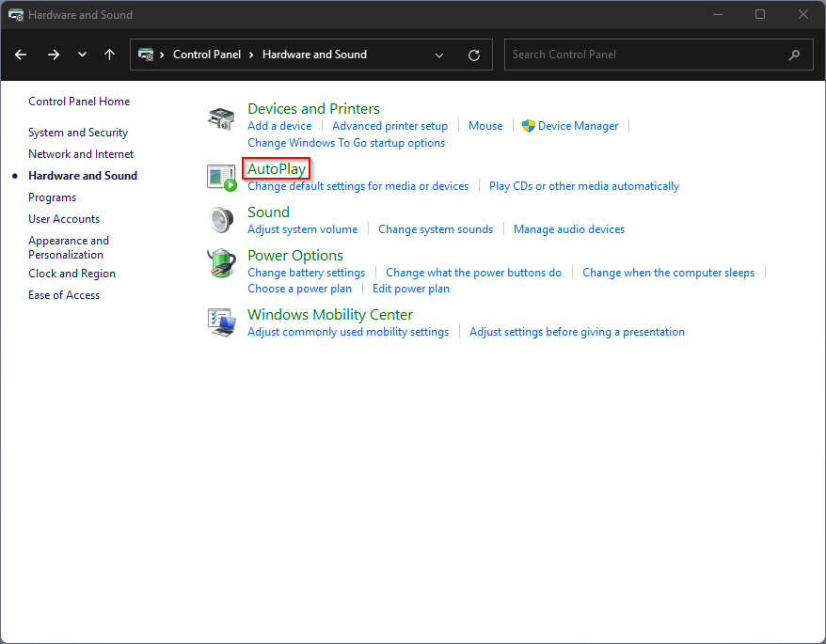
Task: Open Control Panel Home
Action: coord(79,102)
